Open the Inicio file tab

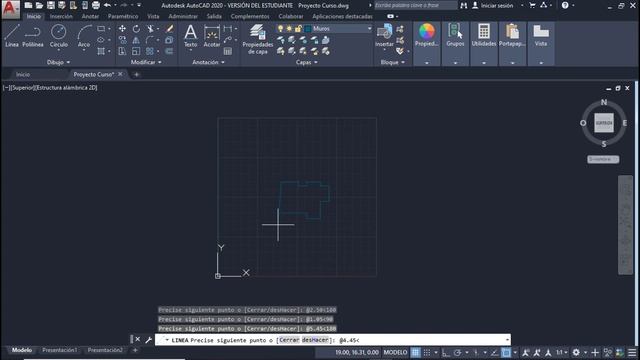pos(23,74)
